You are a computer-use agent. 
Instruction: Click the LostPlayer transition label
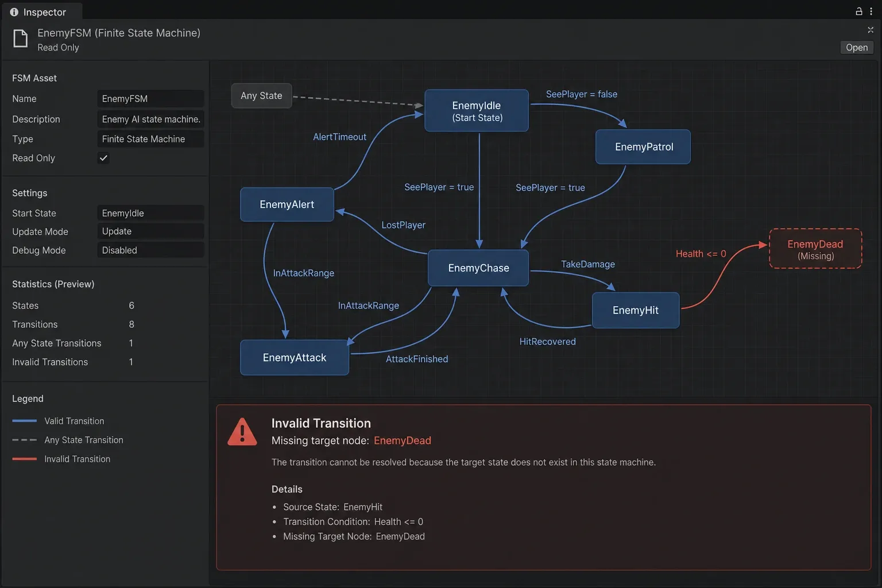(404, 225)
